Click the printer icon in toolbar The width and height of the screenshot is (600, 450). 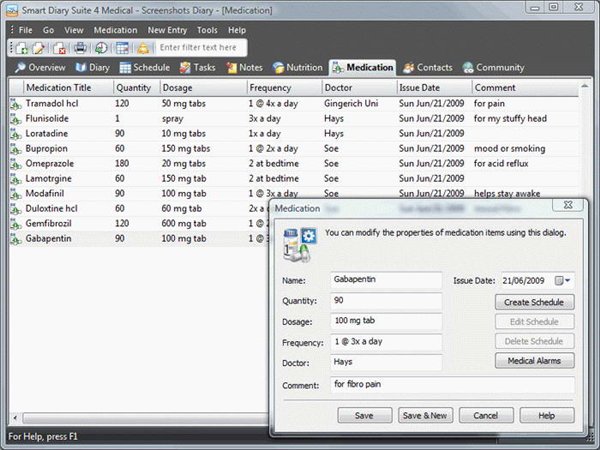tap(80, 48)
